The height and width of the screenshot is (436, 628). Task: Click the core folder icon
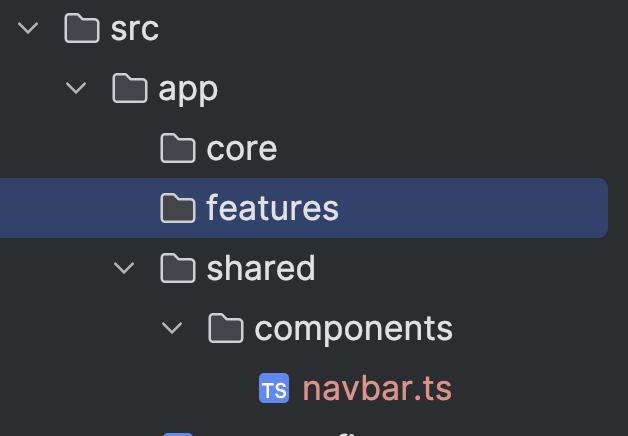click(x=178, y=149)
